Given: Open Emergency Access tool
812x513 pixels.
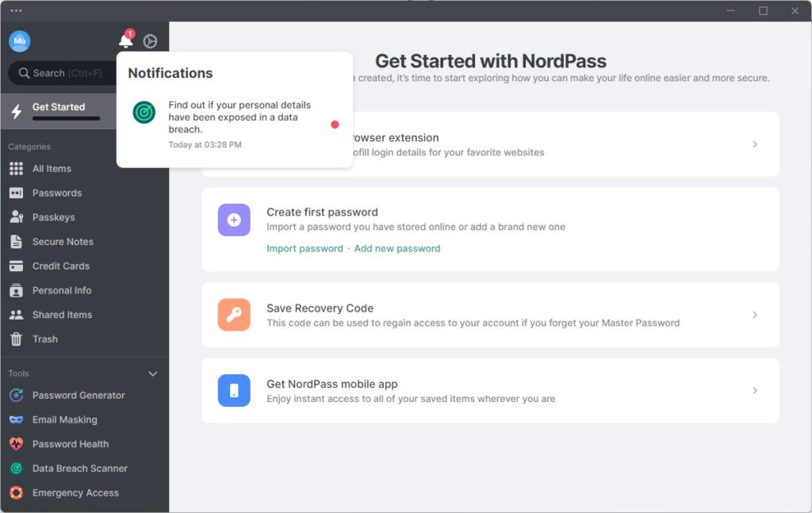Looking at the screenshot, I should coord(75,492).
